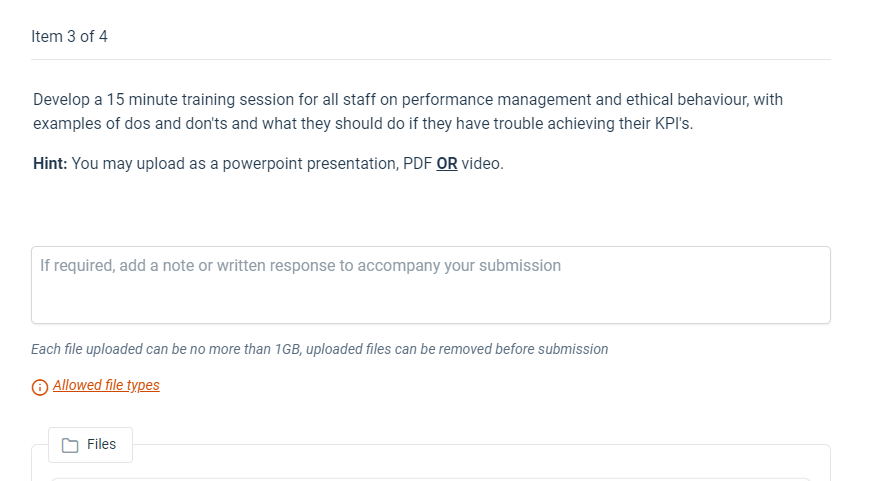Click "KPI's" at the end of the description
This screenshot has width=877, height=481.
[x=672, y=124]
